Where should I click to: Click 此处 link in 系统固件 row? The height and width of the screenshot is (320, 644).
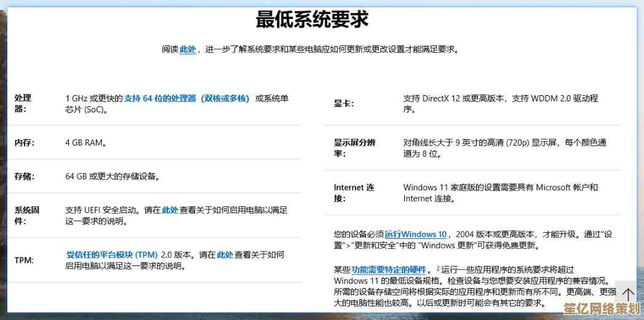170,210
